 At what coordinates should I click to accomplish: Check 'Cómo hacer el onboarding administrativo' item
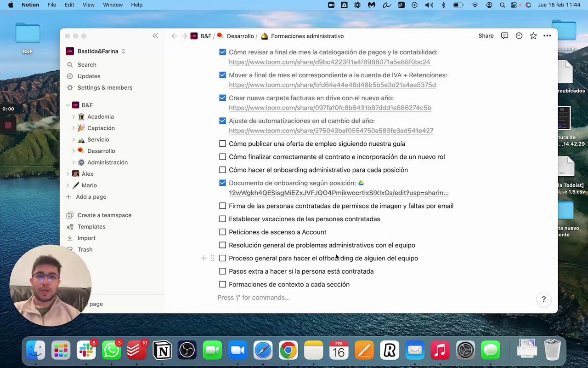pyautogui.click(x=223, y=170)
